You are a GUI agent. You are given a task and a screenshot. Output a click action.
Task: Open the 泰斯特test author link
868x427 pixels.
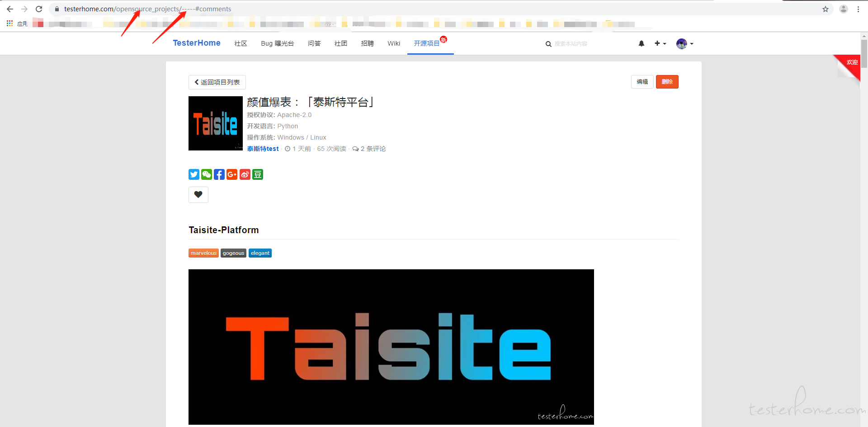click(x=263, y=149)
